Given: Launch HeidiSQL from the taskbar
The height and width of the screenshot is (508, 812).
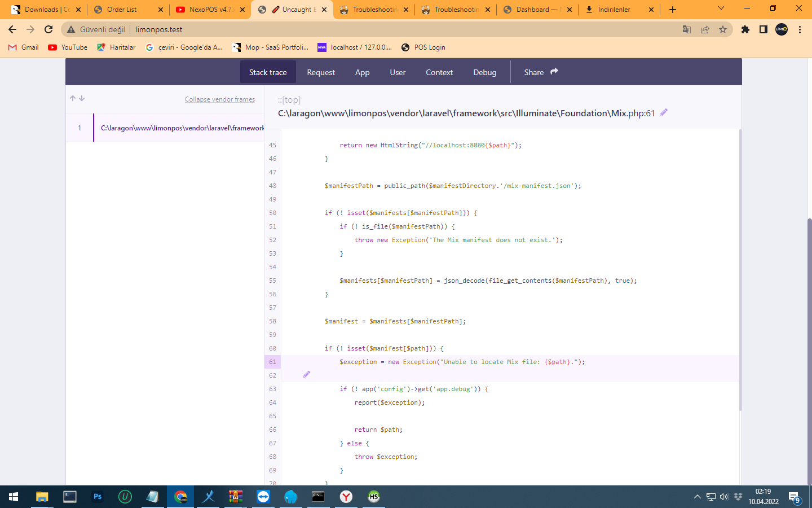Looking at the screenshot, I should coord(373,497).
